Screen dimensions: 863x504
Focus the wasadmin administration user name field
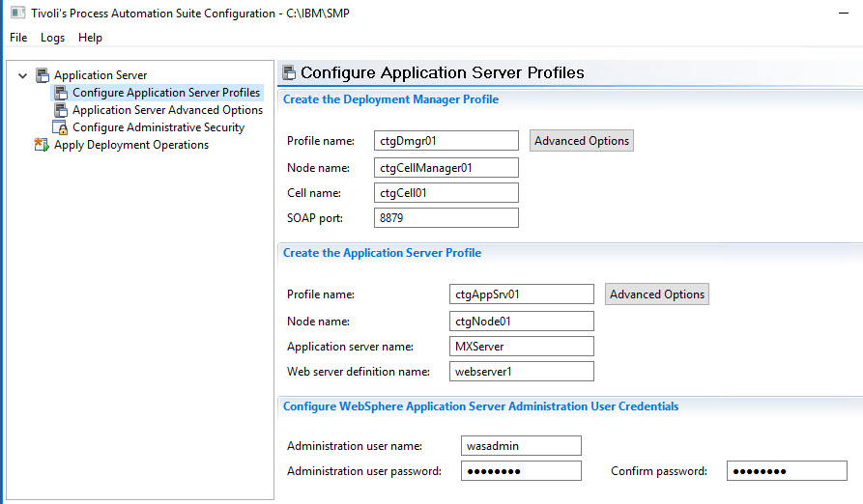coord(521,446)
